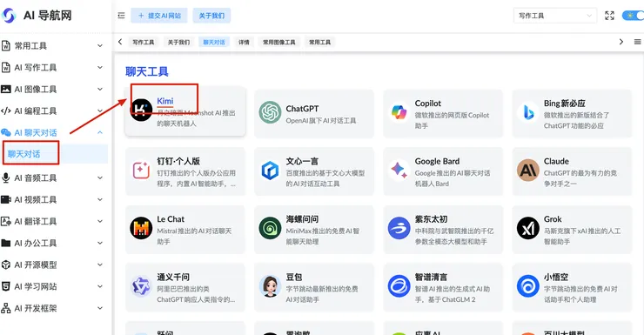Screen dimensions: 644x335
Task: Click the 常用工具 sidebar icon
Action: pos(6,45)
